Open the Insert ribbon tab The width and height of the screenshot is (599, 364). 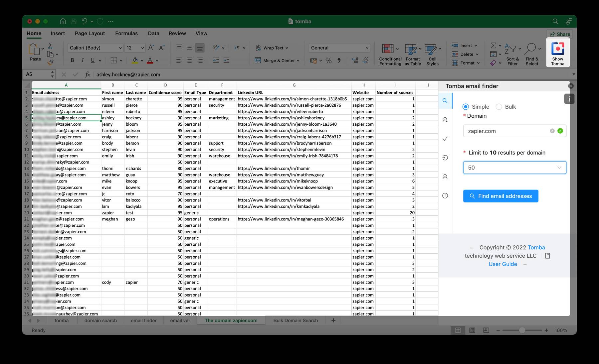(58, 33)
